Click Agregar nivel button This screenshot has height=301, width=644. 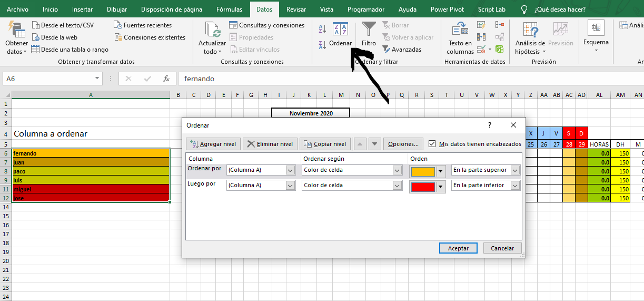(213, 144)
